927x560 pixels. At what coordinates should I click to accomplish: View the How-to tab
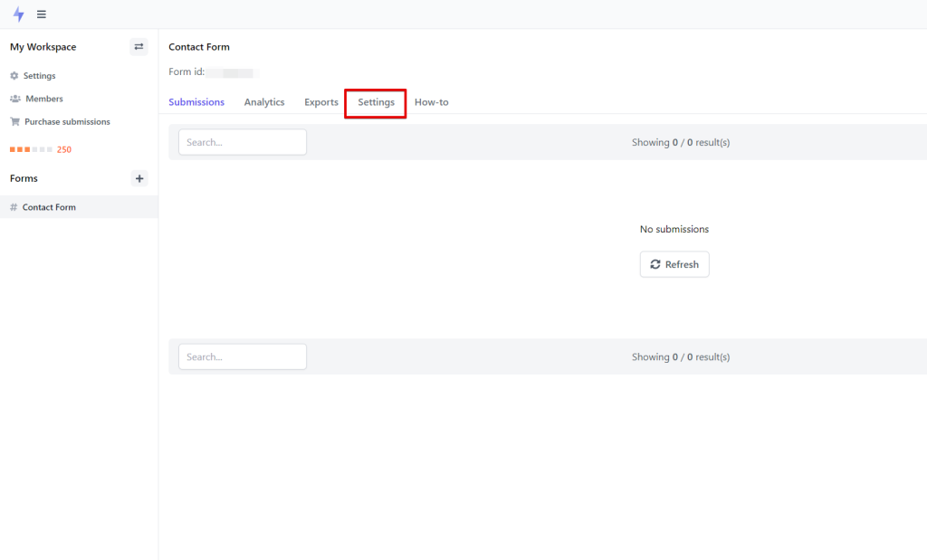pyautogui.click(x=431, y=102)
